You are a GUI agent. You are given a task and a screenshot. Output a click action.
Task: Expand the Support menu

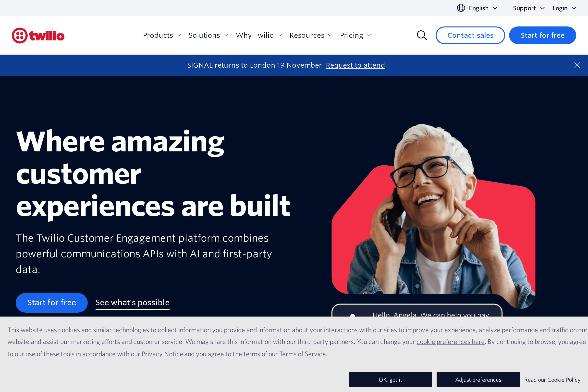[x=528, y=8]
